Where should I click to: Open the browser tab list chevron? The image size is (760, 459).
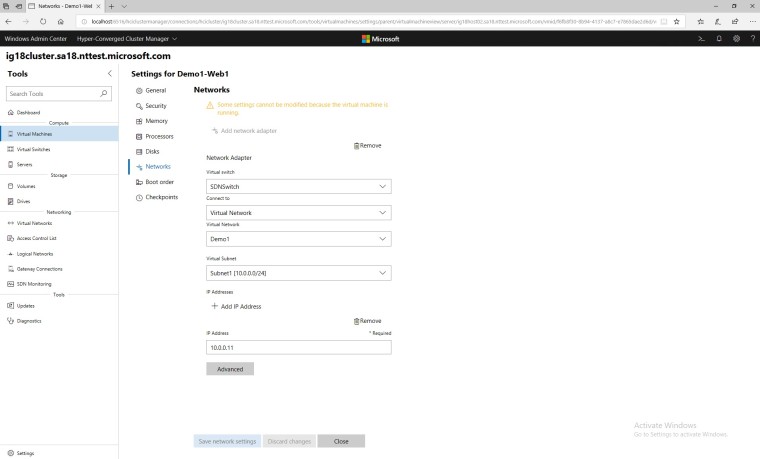(x=124, y=6)
